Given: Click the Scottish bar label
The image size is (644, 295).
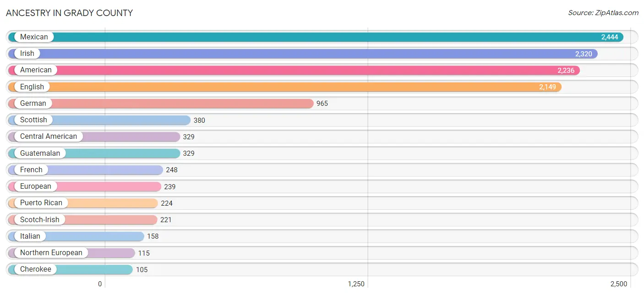Looking at the screenshot, I should pyautogui.click(x=33, y=120).
